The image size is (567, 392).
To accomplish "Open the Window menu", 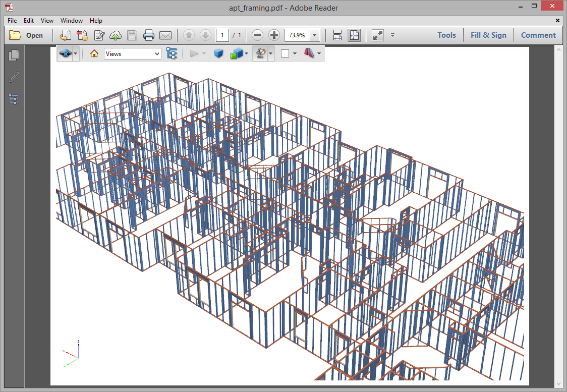I will point(72,21).
